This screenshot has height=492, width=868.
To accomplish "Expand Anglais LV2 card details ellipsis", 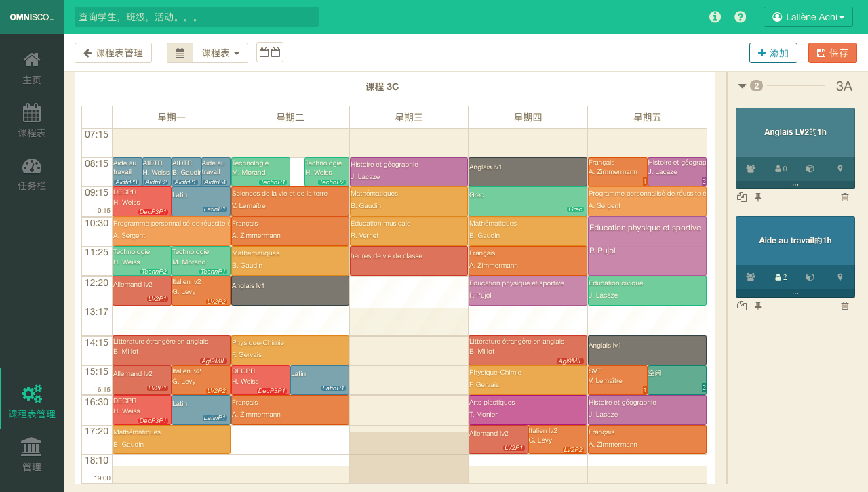I will (x=795, y=184).
